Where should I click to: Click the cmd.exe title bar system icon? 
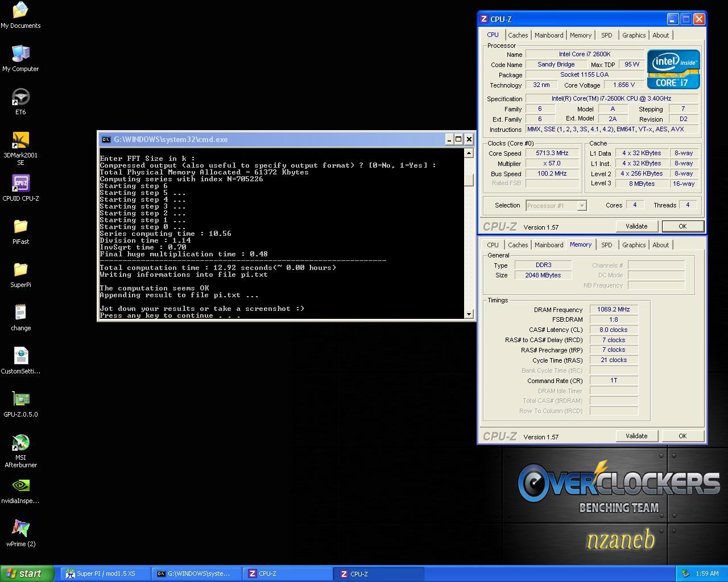(x=106, y=139)
